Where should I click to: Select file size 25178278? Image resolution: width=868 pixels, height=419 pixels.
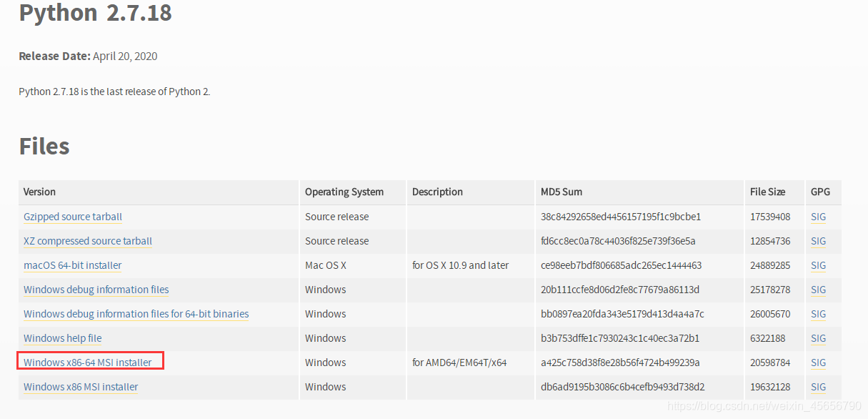coord(770,290)
